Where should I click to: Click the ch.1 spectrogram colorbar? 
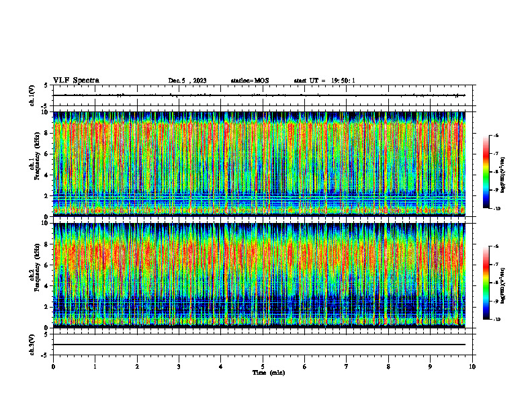[x=486, y=172]
